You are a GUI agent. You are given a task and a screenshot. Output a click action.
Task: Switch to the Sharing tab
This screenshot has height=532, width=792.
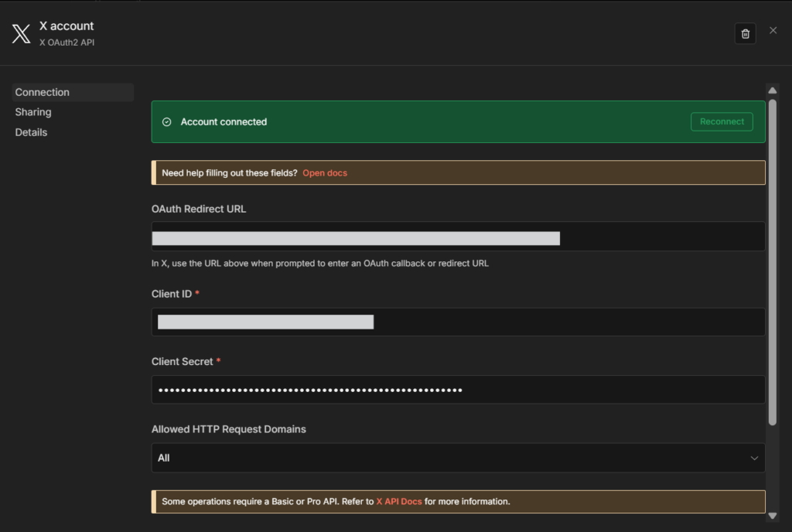point(33,112)
